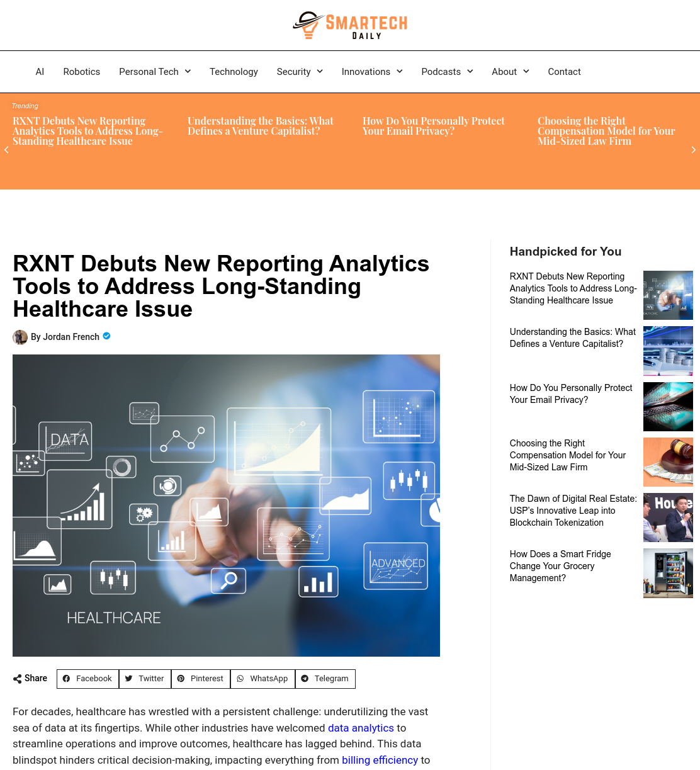Open sidebar link RXNT Debuts New Reporting Analytics
Image resolution: width=700 pixels, height=770 pixels.
pos(573,288)
